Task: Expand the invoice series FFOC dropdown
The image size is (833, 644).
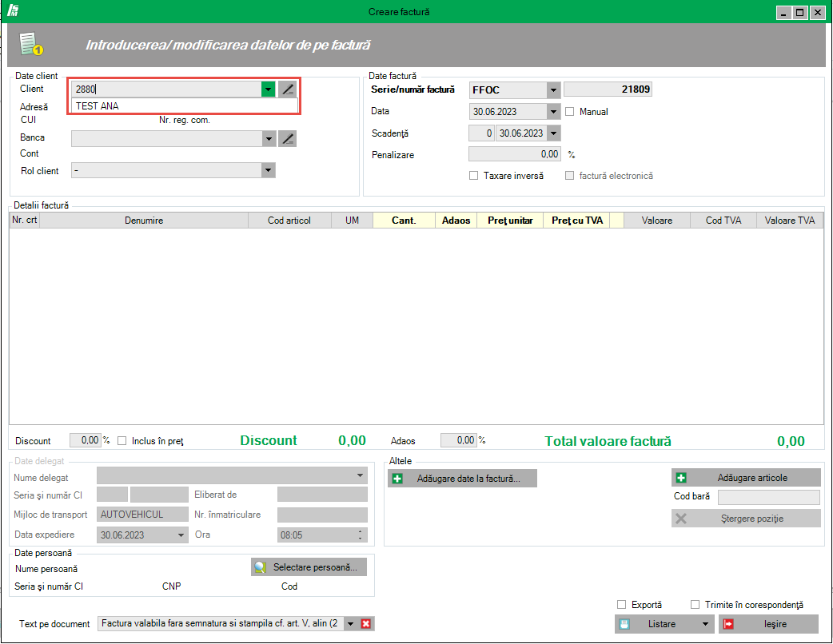Action: click(553, 90)
